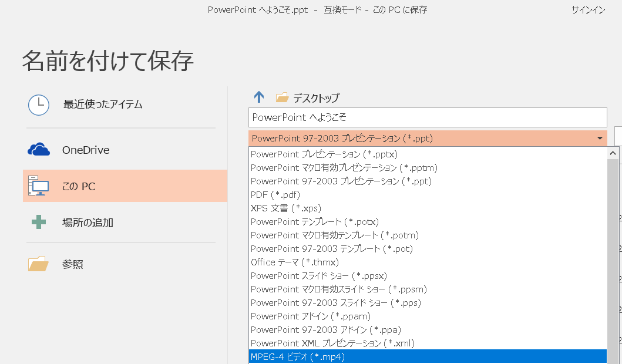Select この PC save location
The height and width of the screenshot is (364, 622).
coord(125,186)
